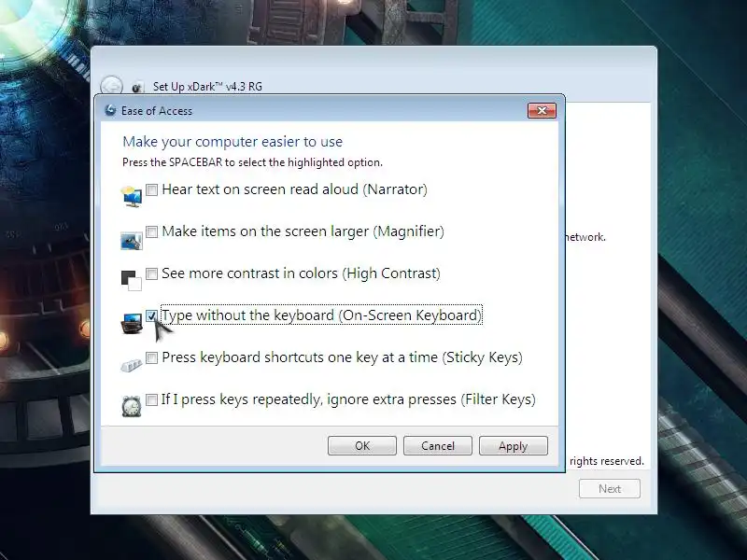747x560 pixels.
Task: Click the High Contrast squares icon
Action: pos(132,280)
